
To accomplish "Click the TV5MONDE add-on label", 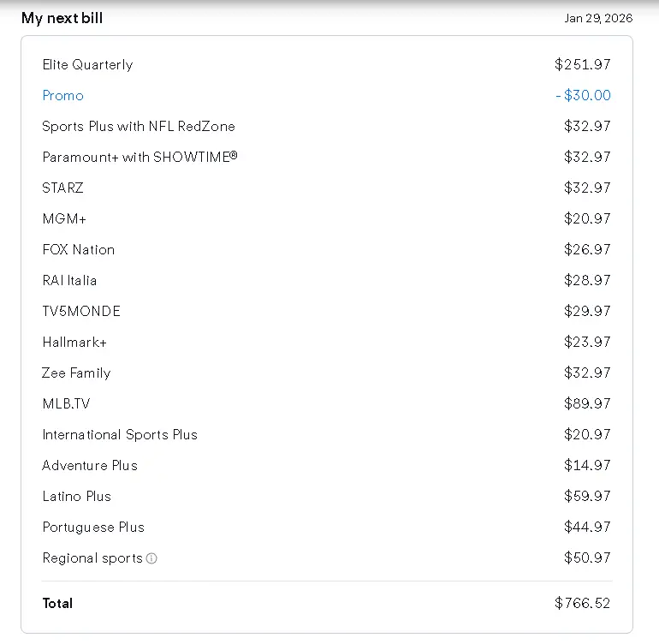I will click(x=81, y=311).
